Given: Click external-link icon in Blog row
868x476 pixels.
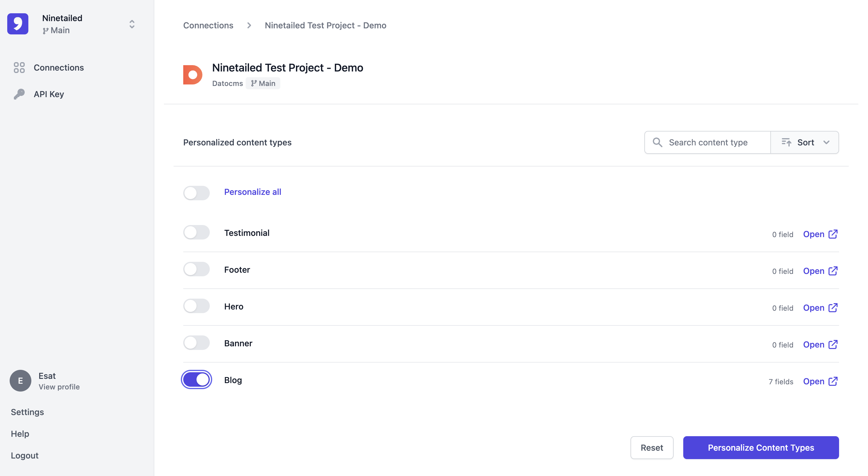Looking at the screenshot, I should click(x=833, y=381).
